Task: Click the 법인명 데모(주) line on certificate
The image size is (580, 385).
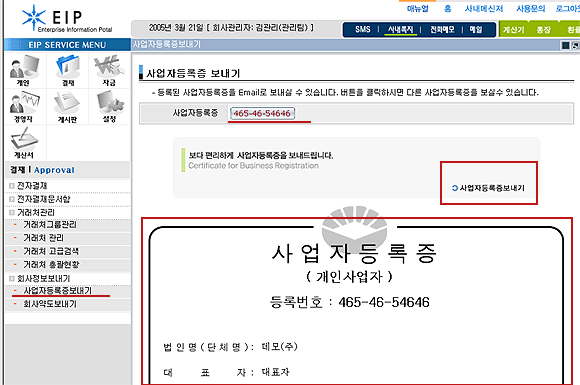Action: pos(230,347)
